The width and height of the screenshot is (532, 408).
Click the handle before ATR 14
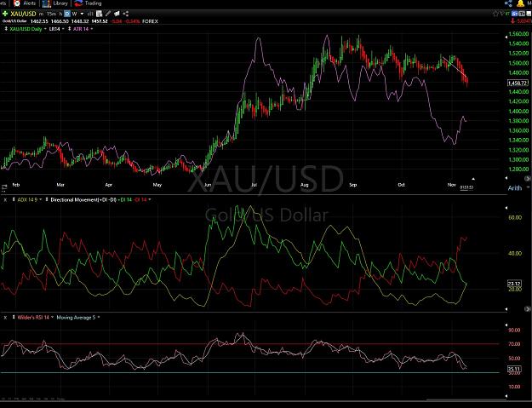point(69,29)
